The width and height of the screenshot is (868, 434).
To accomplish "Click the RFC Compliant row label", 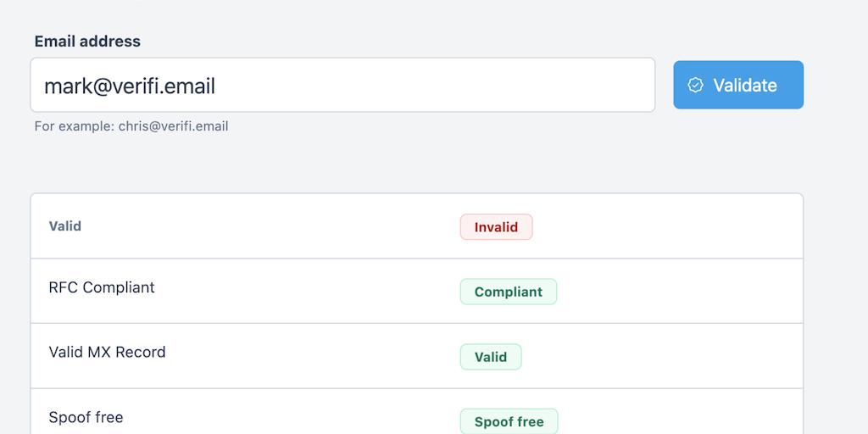I will coord(102,287).
